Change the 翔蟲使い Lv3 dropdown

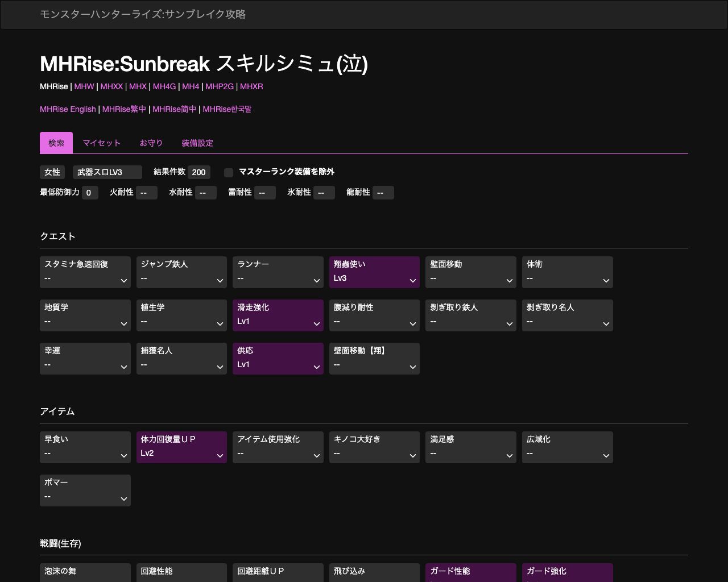pyautogui.click(x=374, y=272)
